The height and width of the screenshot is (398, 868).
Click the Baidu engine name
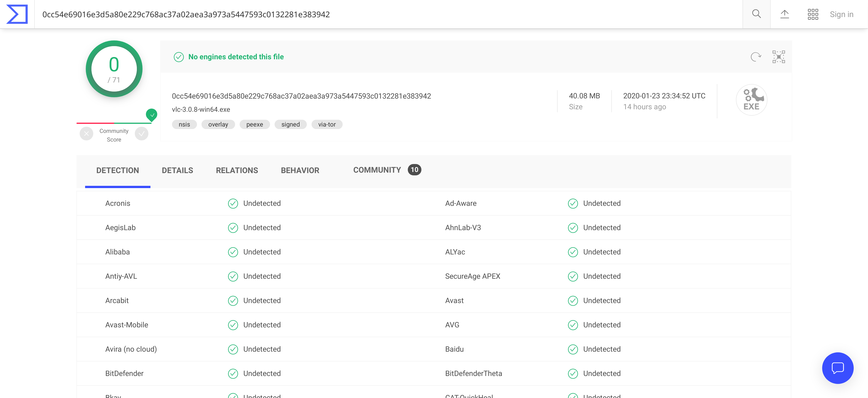[454, 349]
